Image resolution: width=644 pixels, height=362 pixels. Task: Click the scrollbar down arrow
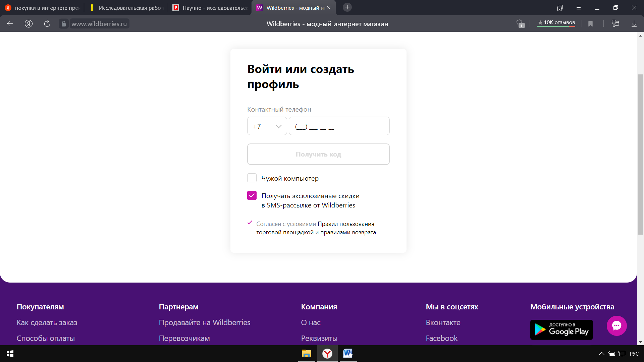point(640,342)
